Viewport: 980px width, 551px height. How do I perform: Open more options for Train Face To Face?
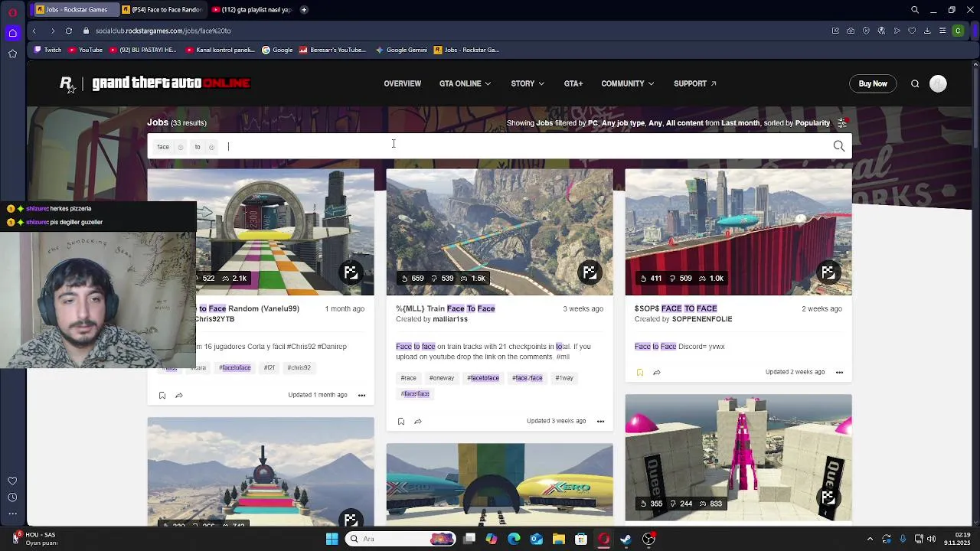[x=600, y=421]
